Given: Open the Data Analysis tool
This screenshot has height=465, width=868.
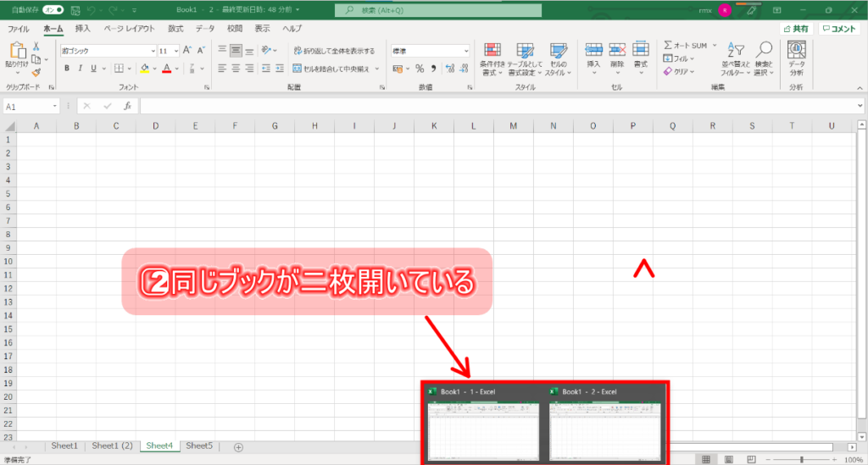Looking at the screenshot, I should coord(796,58).
